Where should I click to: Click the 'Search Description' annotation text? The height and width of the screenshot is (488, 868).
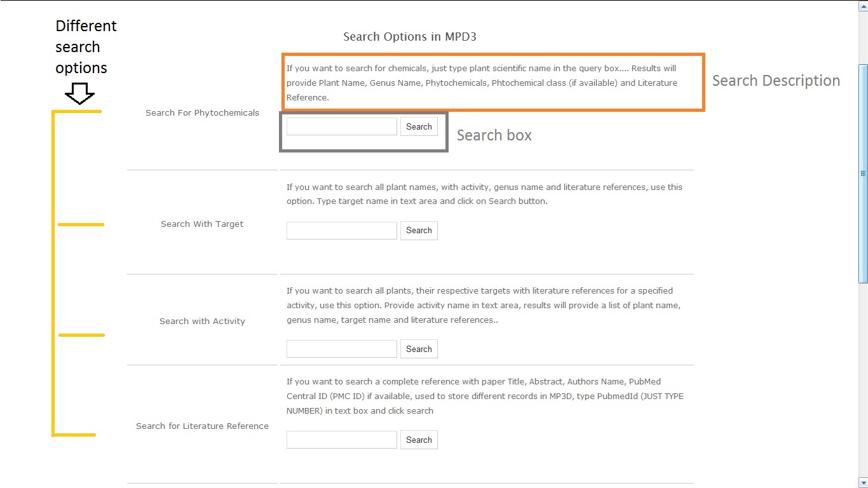pos(776,81)
